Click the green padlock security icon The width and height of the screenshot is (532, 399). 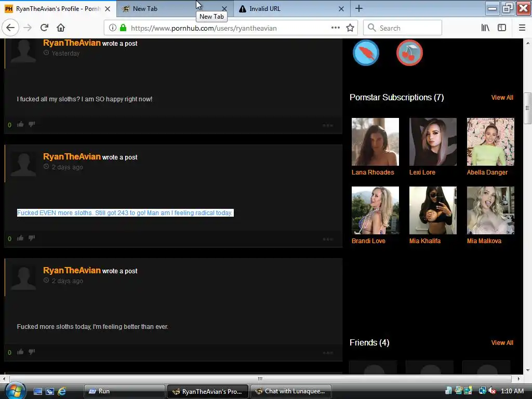coord(123,28)
